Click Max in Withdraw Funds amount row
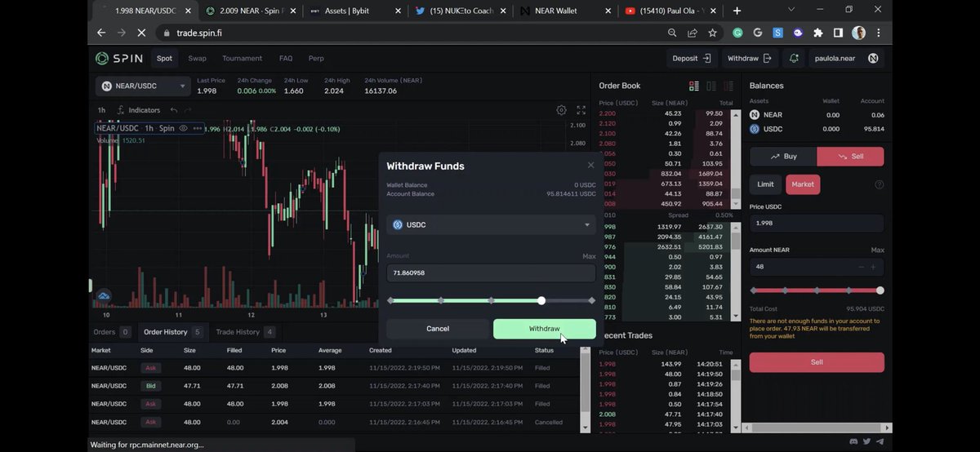This screenshot has width=980, height=452. pos(588,256)
